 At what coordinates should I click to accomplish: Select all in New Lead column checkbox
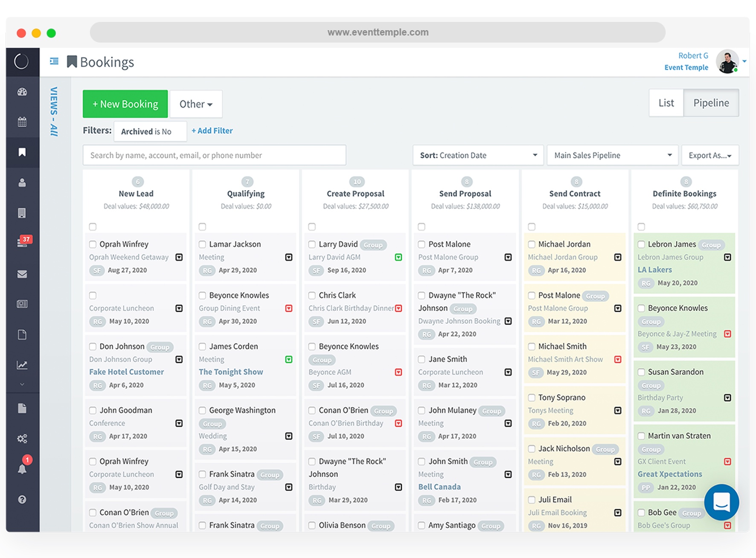pos(93,227)
